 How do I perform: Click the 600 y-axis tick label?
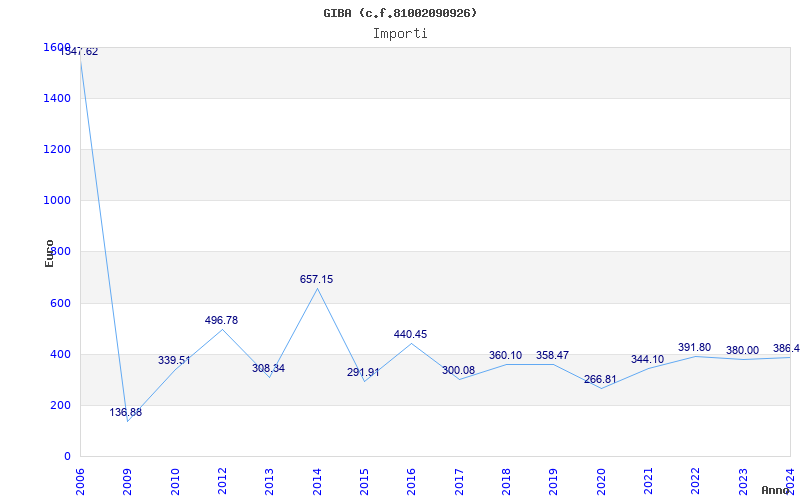pos(60,303)
